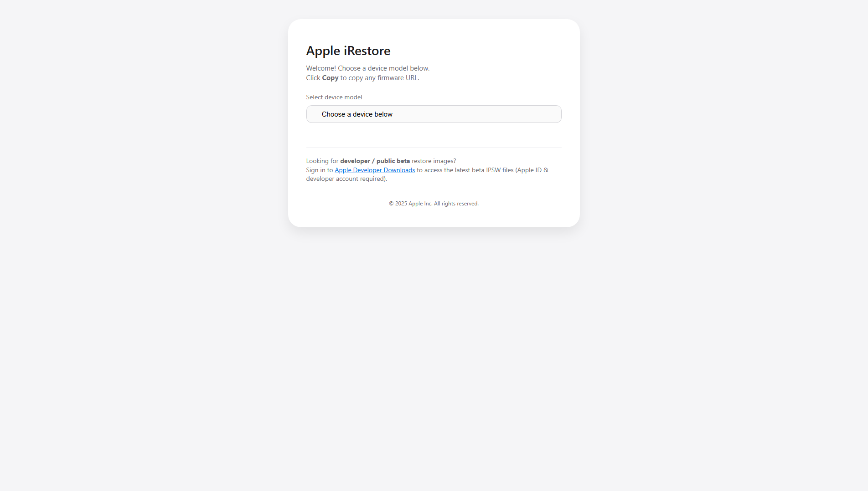Click the 'Welcome! Choose a device model below.' text
This screenshot has height=491, width=868.
(368, 68)
